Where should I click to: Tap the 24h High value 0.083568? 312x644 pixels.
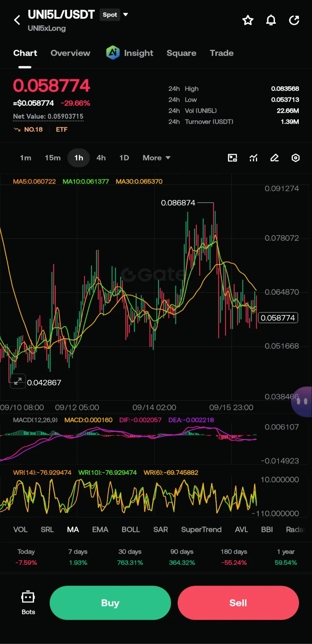(x=285, y=89)
